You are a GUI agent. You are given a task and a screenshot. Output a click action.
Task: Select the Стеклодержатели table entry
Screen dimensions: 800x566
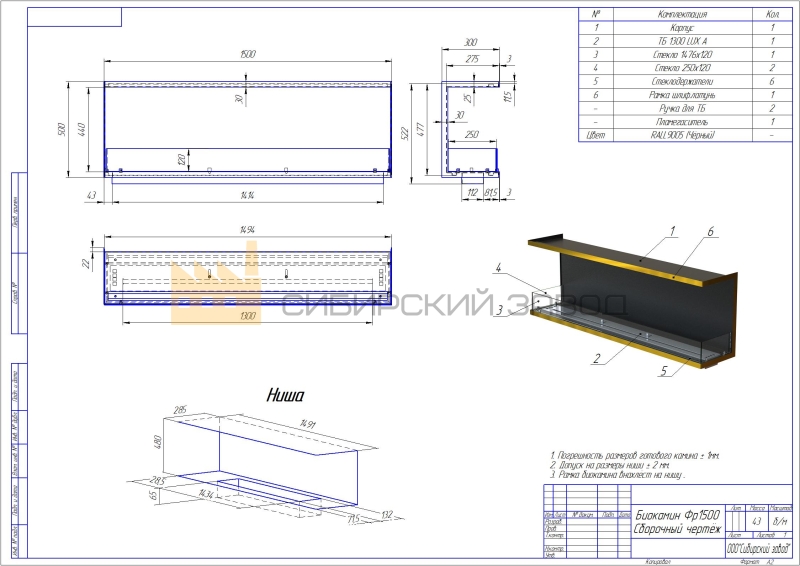(678, 81)
